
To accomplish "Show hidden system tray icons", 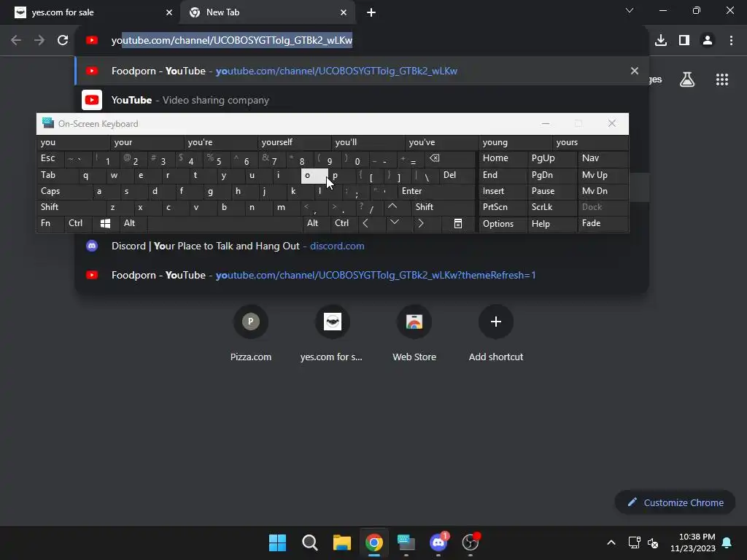I will point(611,542).
